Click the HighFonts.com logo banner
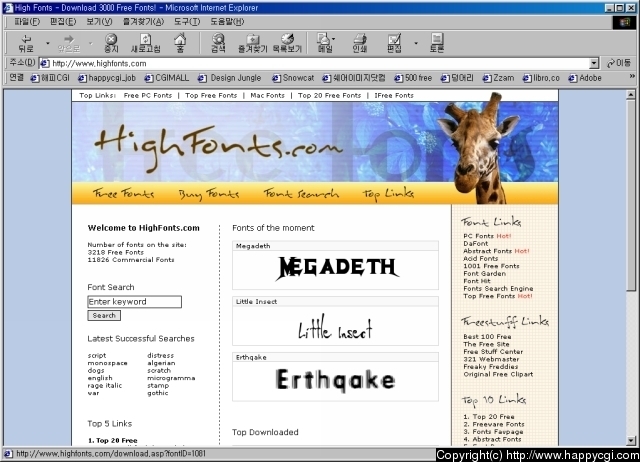 [x=218, y=147]
